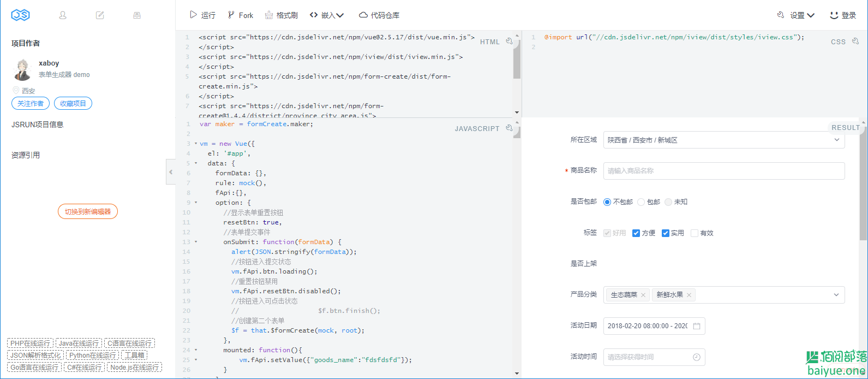Check the 有效 checkbox
Viewport: 868px width, 379px height.
(x=695, y=233)
